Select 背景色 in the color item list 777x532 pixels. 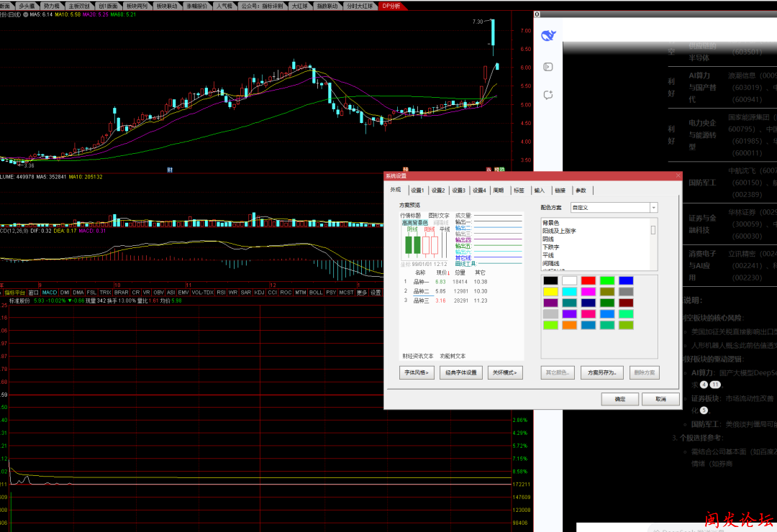click(x=552, y=223)
